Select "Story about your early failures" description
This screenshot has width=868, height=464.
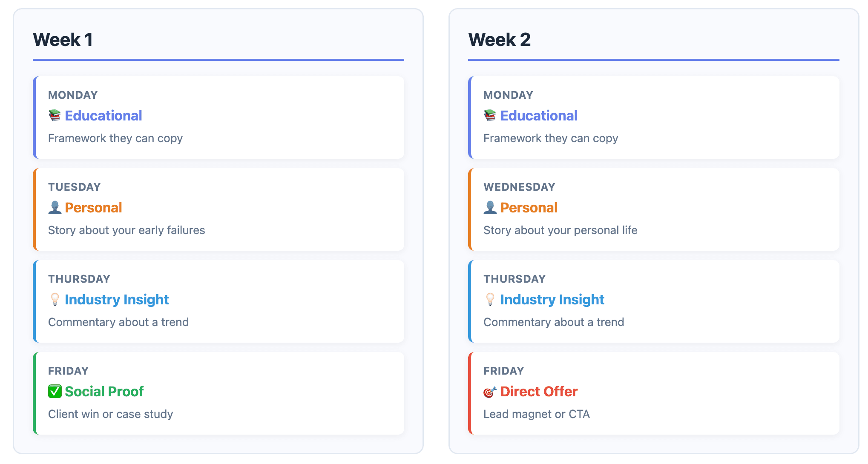(126, 230)
